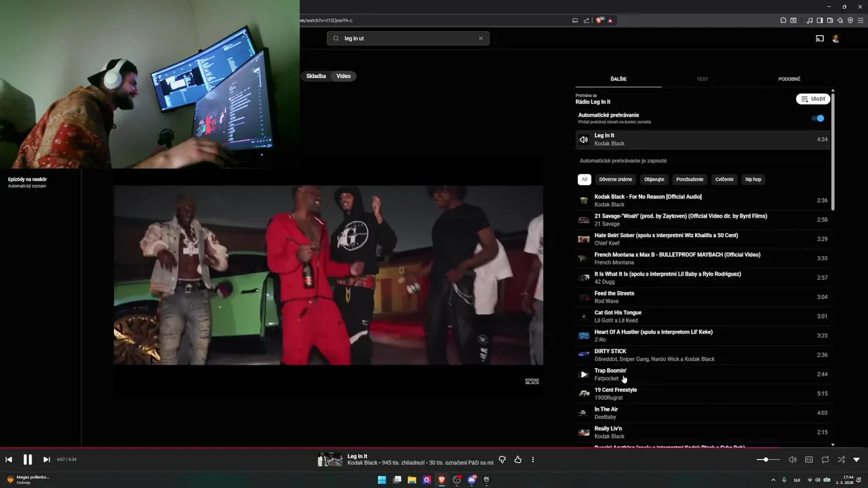Click the search field containing leg in ut
This screenshot has width=868, height=488.
(x=408, y=39)
